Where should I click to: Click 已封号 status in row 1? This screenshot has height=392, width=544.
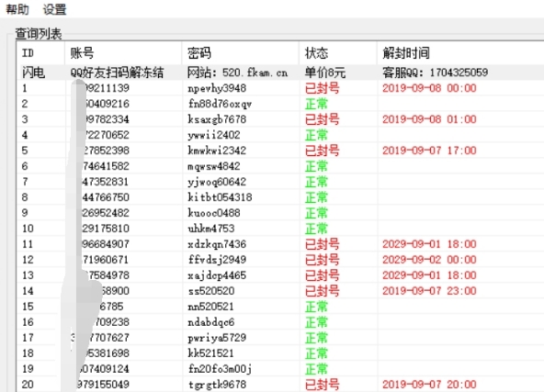point(322,88)
